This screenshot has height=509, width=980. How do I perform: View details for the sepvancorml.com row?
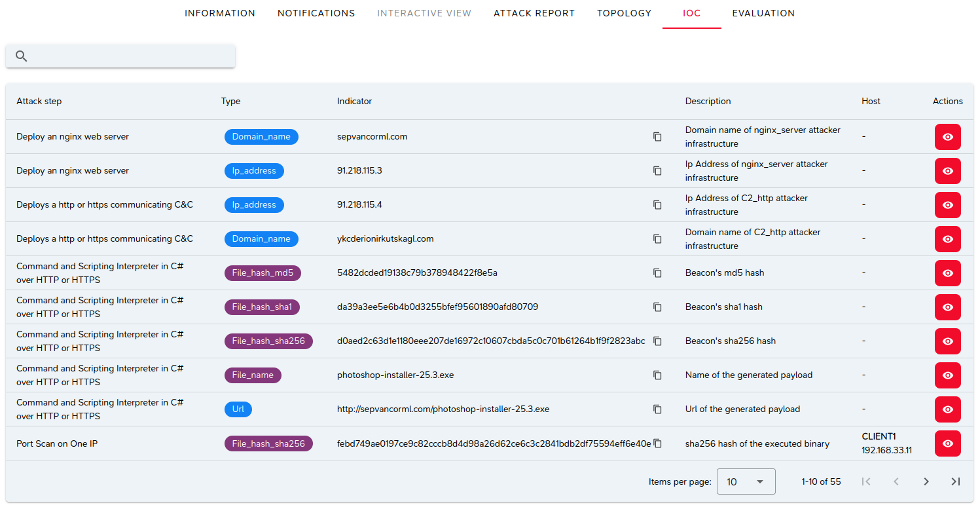coord(947,137)
